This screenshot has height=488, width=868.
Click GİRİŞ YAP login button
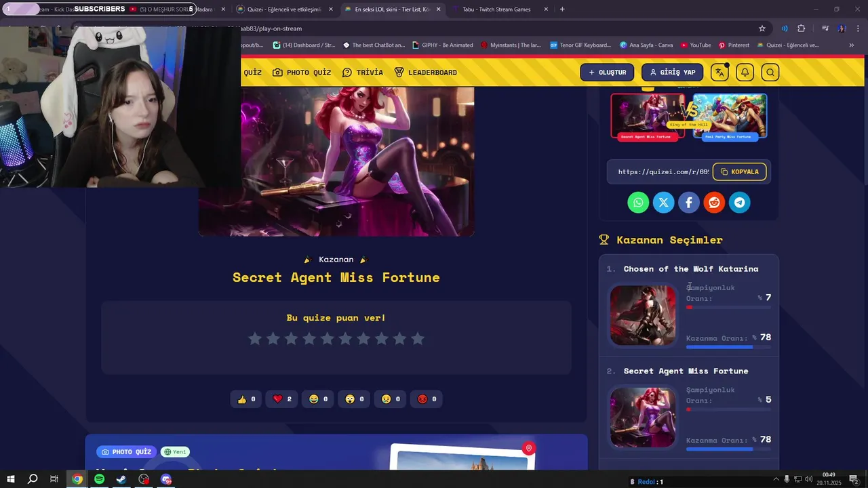tap(672, 73)
